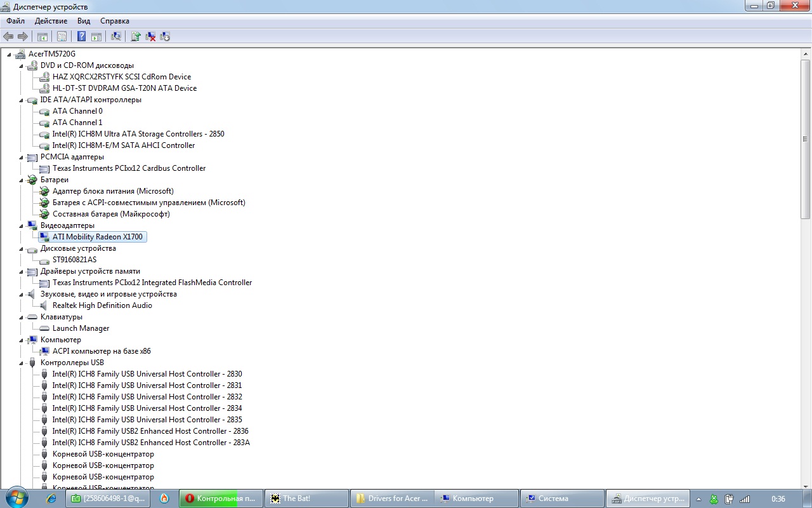Switch to Контрольная п... Opera taskbar button
812x508 pixels.
click(221, 498)
